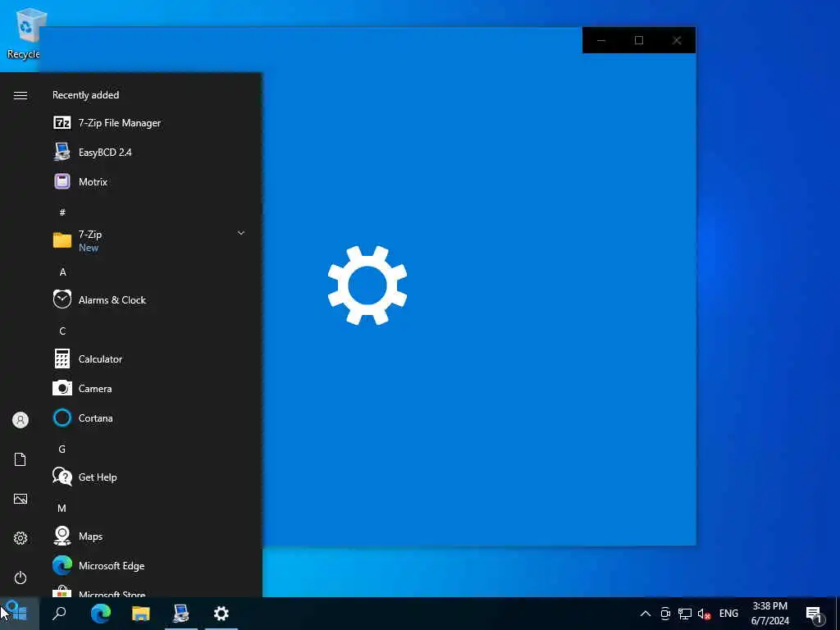Open Action Center notifications icon
The image size is (840, 630).
coord(814,614)
